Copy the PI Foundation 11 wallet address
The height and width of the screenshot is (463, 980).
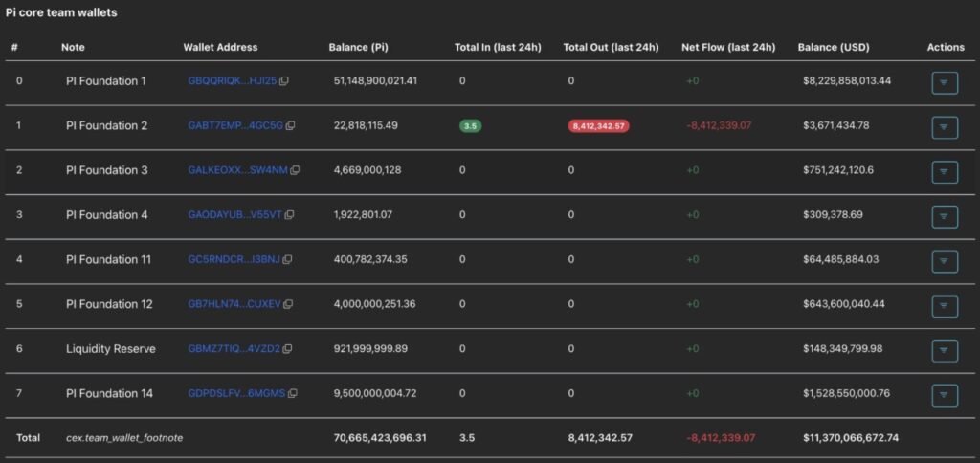(287, 259)
